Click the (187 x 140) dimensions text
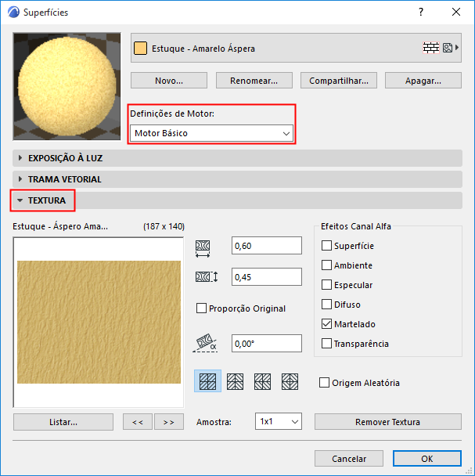Screen dimensions: 475x476 [x=164, y=226]
